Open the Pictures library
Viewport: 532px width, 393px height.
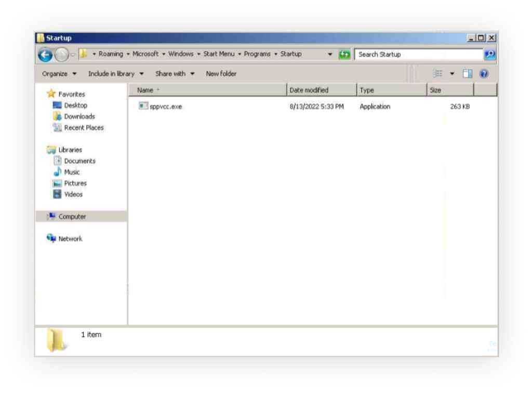point(75,184)
